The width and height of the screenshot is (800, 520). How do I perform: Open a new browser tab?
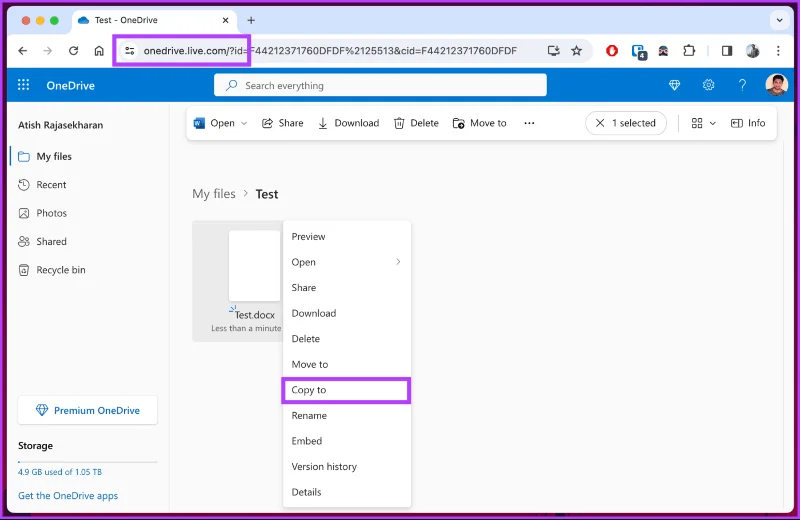coord(251,20)
